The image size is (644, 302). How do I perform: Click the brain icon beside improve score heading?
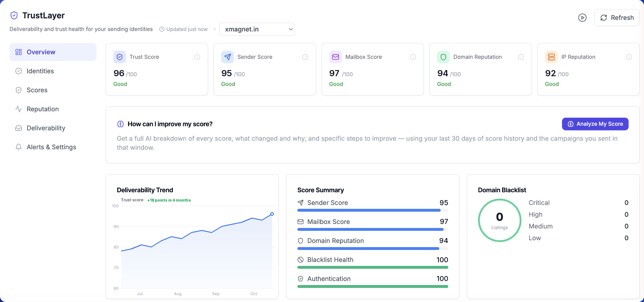[x=120, y=124]
